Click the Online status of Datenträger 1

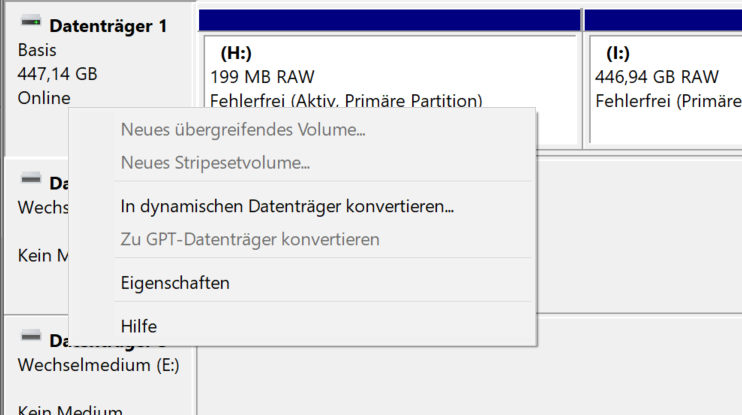[x=44, y=98]
